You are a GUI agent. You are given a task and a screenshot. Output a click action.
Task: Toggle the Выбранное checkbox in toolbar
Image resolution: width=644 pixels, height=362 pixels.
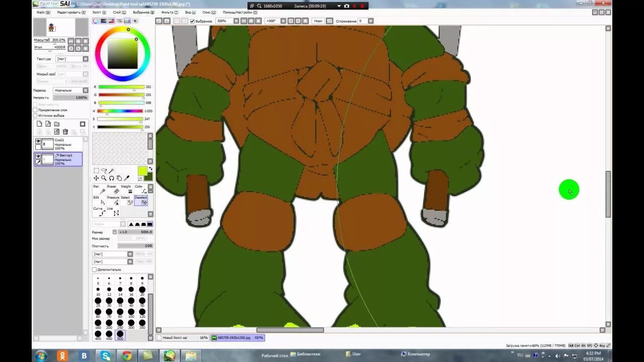coord(192,21)
